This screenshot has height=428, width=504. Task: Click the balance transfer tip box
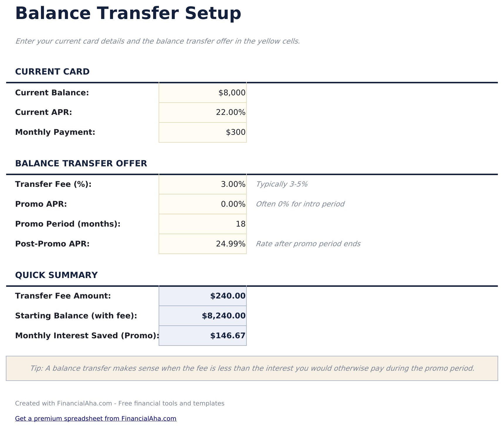tap(252, 368)
